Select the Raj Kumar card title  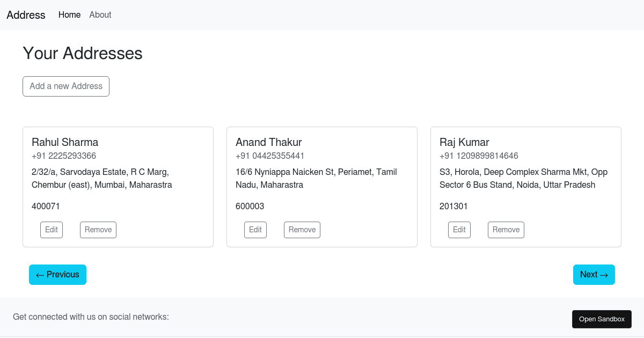[x=464, y=142]
